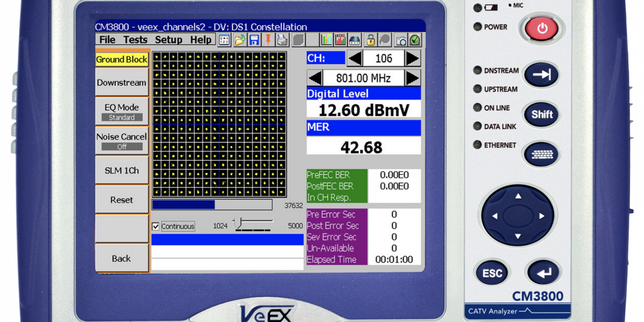Screen dimensions: 644x322
Task: Select the SLM 1Ch softkey
Action: click(122, 170)
